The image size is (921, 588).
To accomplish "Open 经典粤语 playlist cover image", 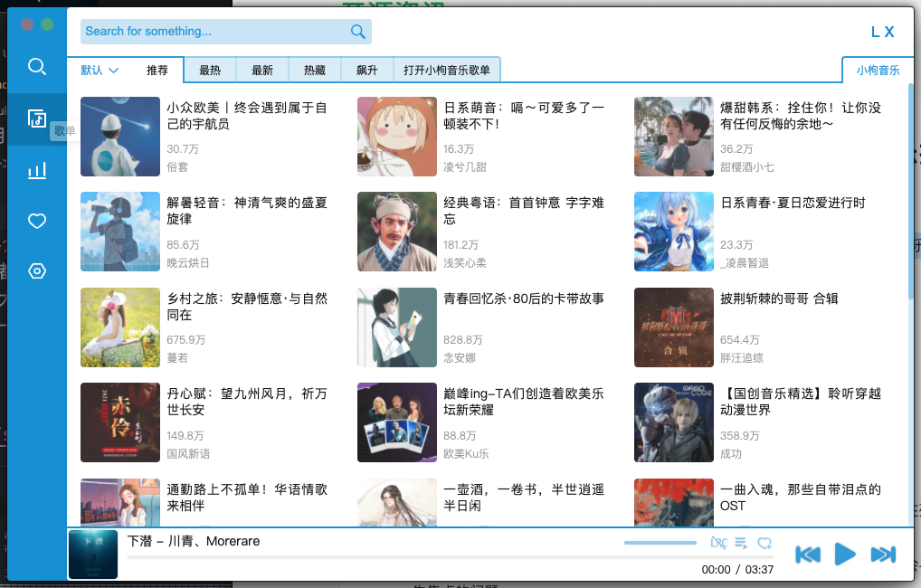I will coord(397,232).
